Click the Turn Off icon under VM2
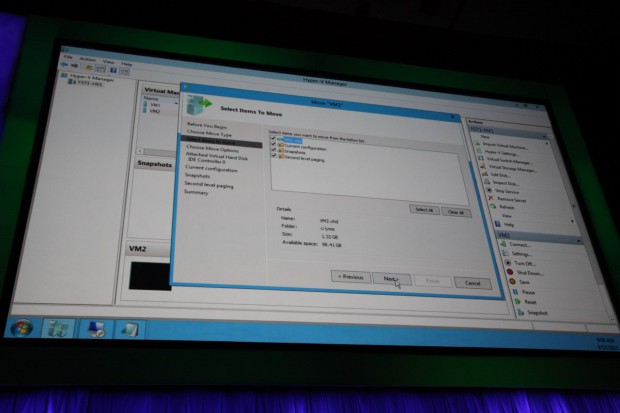620x413 pixels. tap(508, 262)
